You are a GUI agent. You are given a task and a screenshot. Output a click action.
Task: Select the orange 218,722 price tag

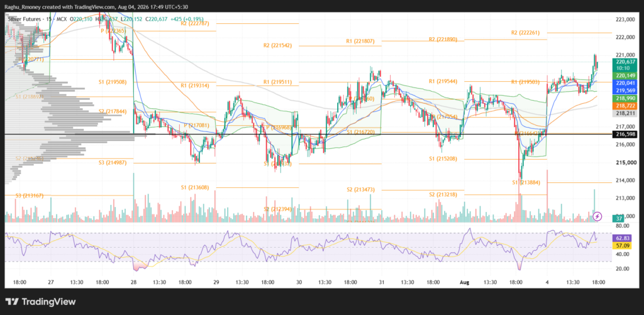pyautogui.click(x=625, y=106)
